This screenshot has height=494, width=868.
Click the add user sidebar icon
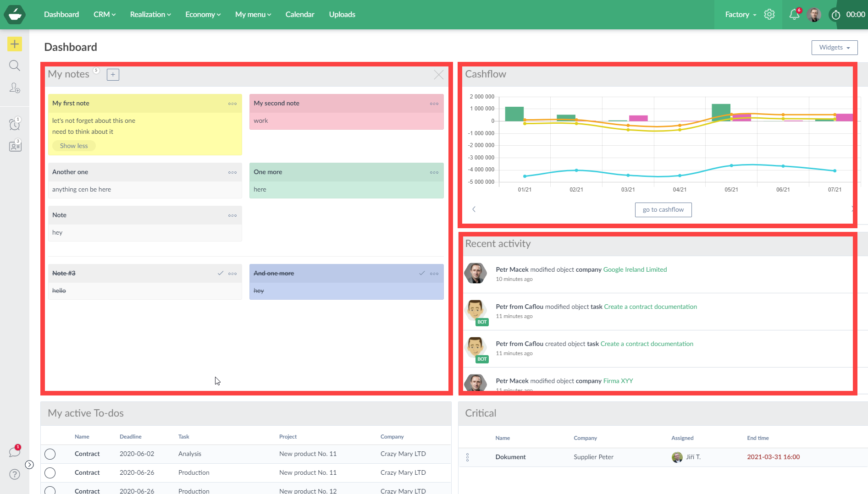(15, 88)
